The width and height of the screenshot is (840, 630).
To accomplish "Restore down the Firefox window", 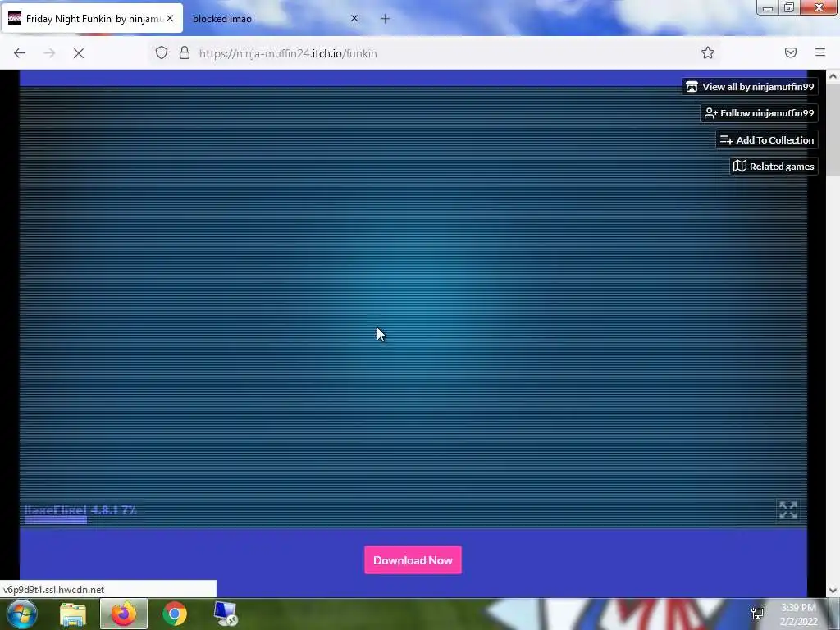I will tap(789, 7).
